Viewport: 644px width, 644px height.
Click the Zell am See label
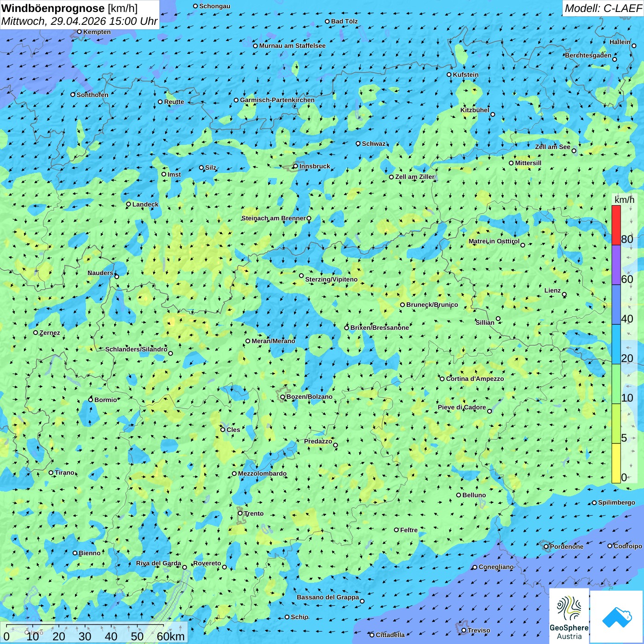(552, 147)
